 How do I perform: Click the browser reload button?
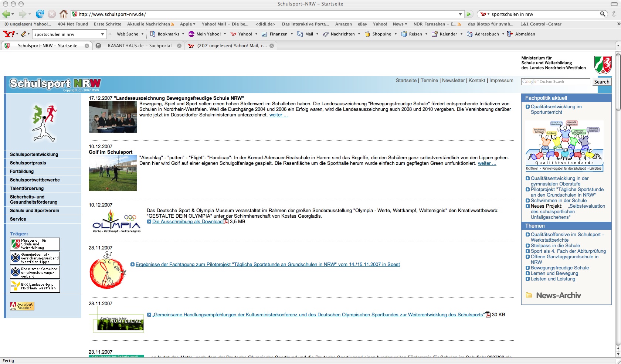point(40,14)
